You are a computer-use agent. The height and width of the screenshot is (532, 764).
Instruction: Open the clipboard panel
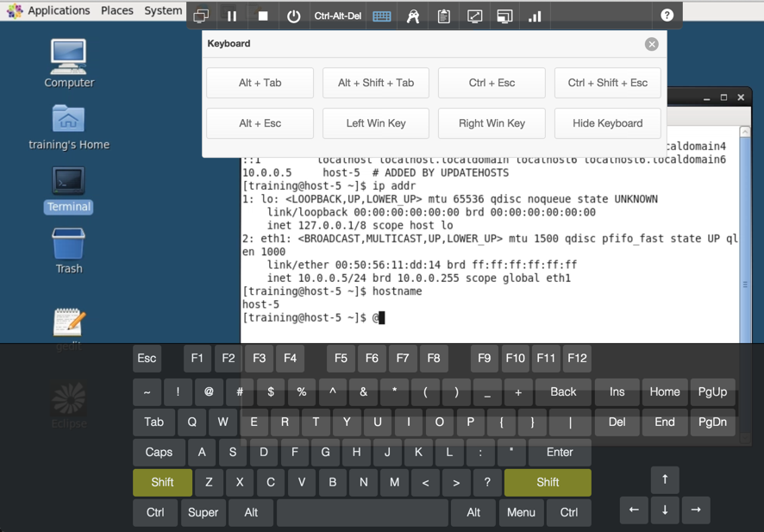click(443, 15)
